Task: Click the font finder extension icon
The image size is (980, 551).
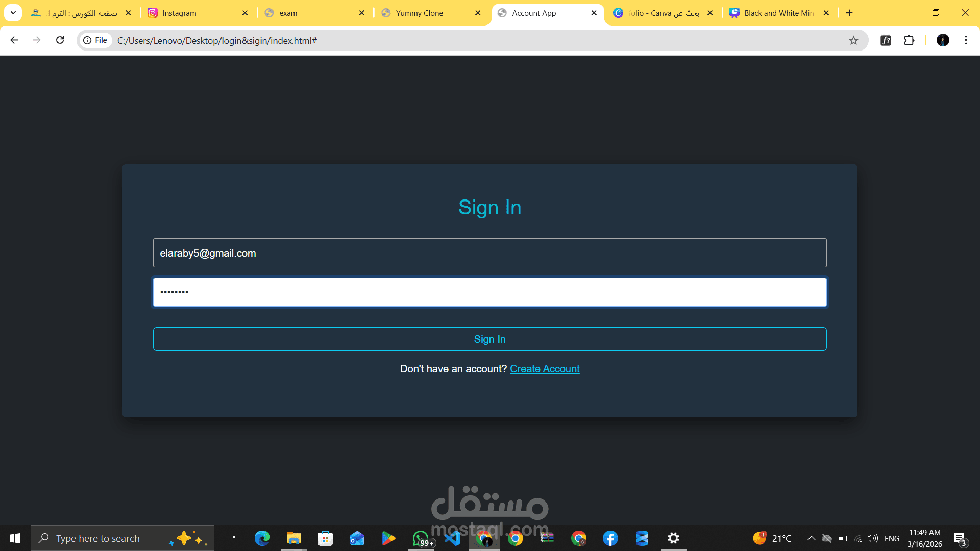Action: pyautogui.click(x=886, y=40)
